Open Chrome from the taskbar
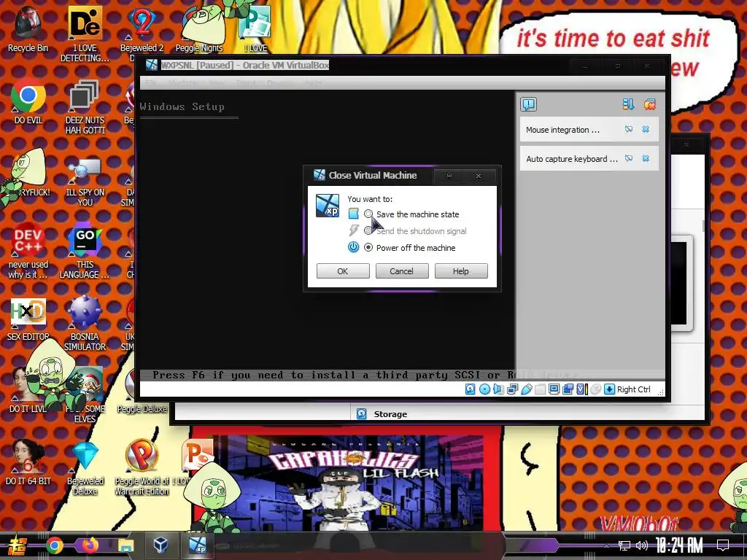This screenshot has height=560, width=747. click(54, 545)
